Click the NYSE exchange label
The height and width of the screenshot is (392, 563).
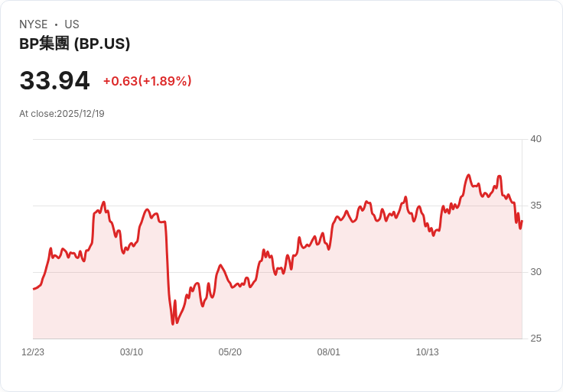[x=34, y=24]
